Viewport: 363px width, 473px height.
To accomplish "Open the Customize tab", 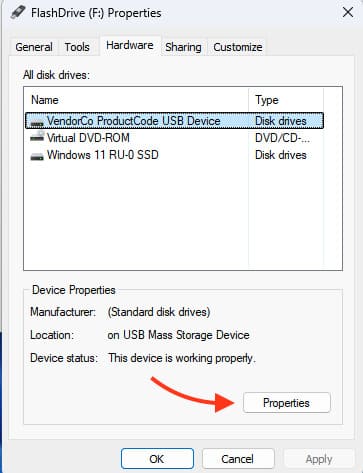I will pos(238,47).
